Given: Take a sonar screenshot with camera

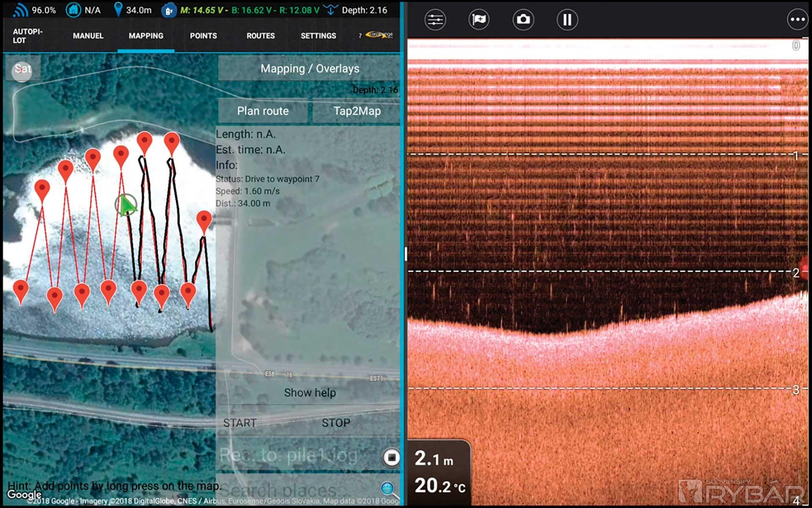Looking at the screenshot, I should (x=523, y=19).
